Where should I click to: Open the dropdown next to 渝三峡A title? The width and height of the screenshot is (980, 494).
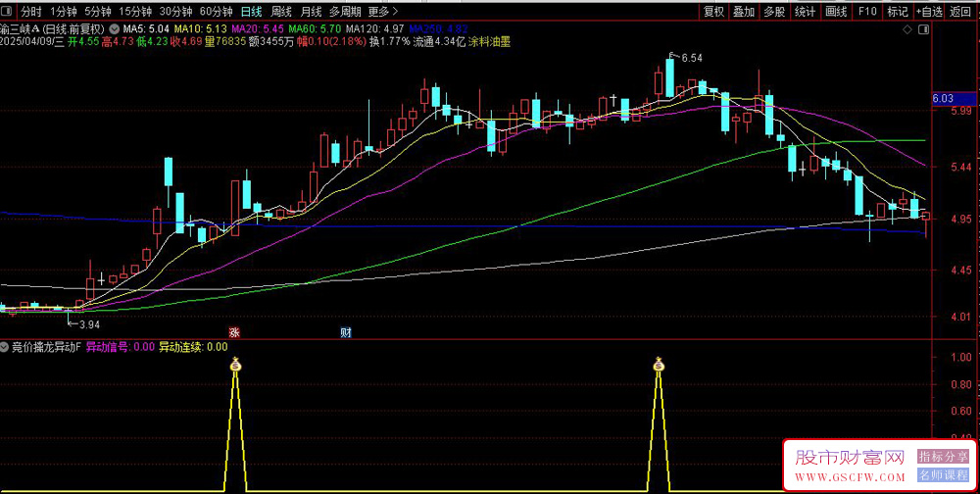tap(115, 28)
